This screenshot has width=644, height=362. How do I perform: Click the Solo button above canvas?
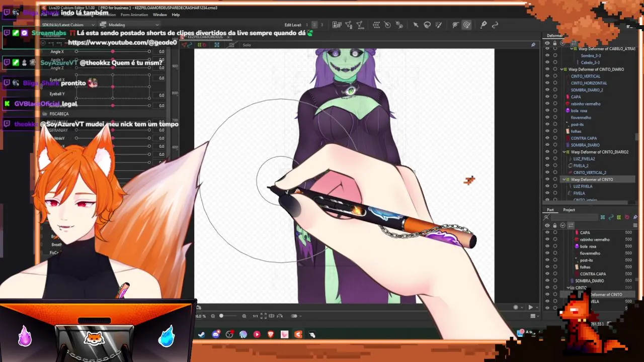click(247, 45)
